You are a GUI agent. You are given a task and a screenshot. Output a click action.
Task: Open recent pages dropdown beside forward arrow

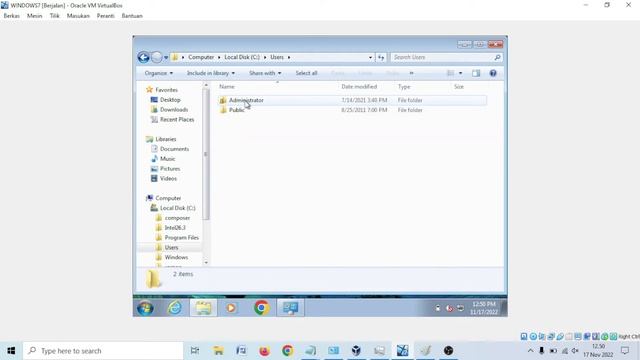(x=166, y=58)
